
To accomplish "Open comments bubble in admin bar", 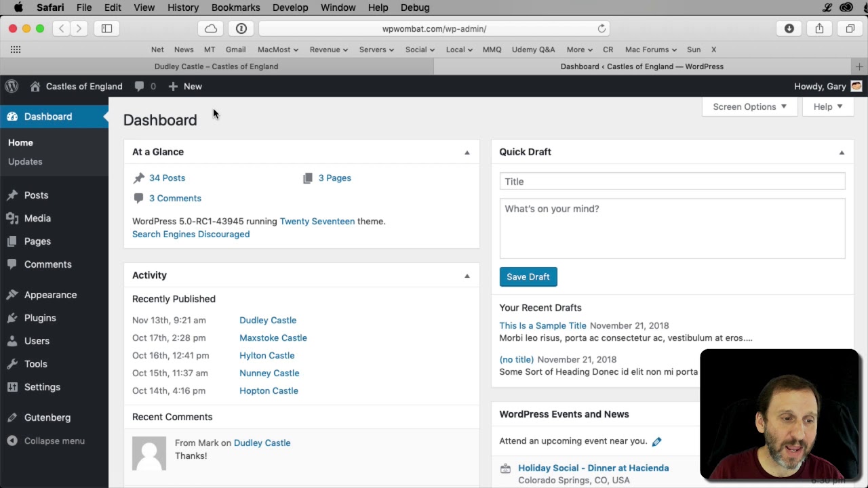I will click(139, 86).
